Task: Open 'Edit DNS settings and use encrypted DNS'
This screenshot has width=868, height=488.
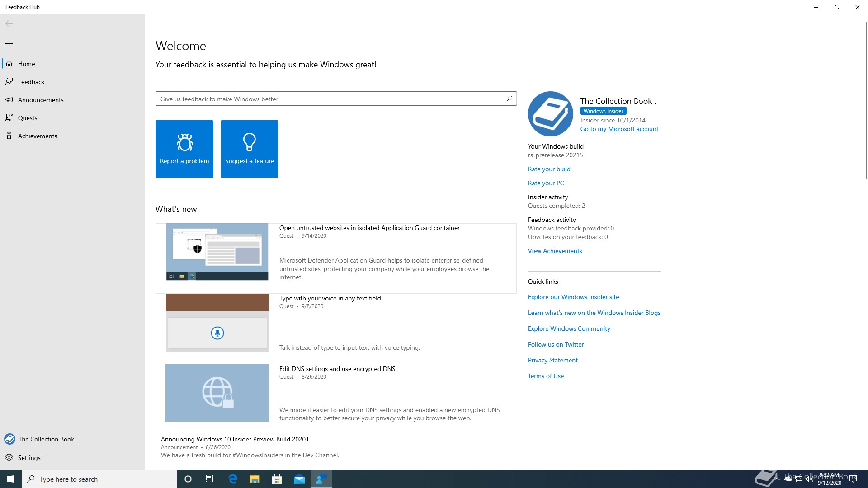Action: coord(337,369)
